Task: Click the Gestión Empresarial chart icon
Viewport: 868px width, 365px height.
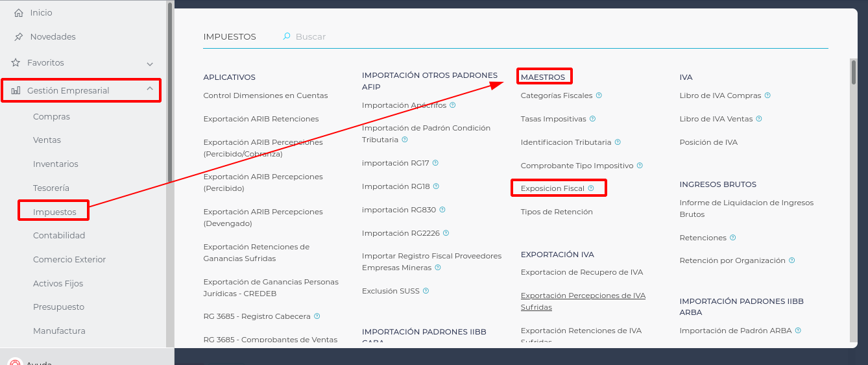Action: click(16, 91)
